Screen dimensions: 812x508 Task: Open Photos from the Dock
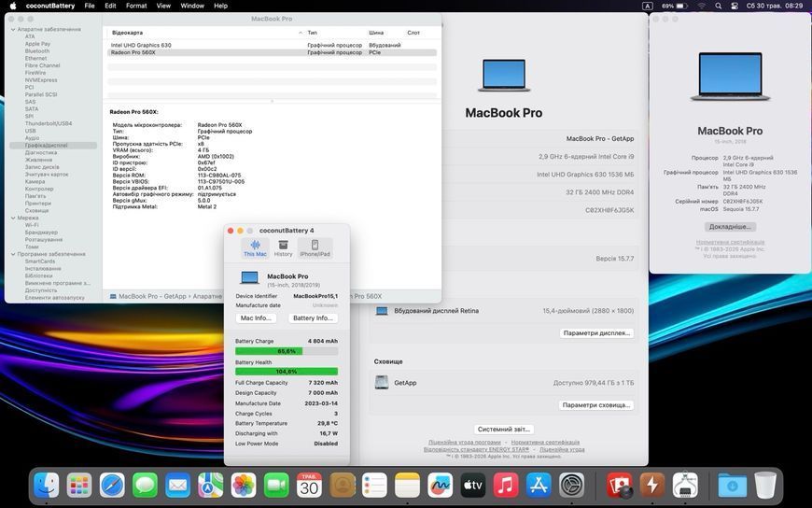pyautogui.click(x=244, y=486)
